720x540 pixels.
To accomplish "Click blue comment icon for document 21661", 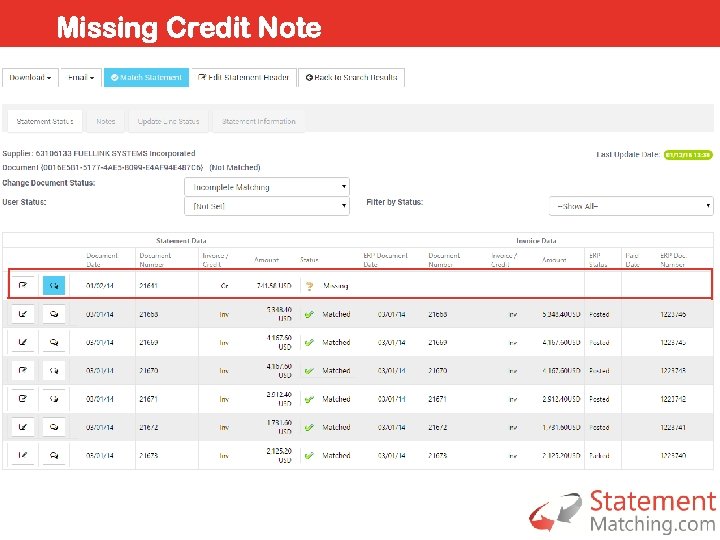I will tap(54, 285).
